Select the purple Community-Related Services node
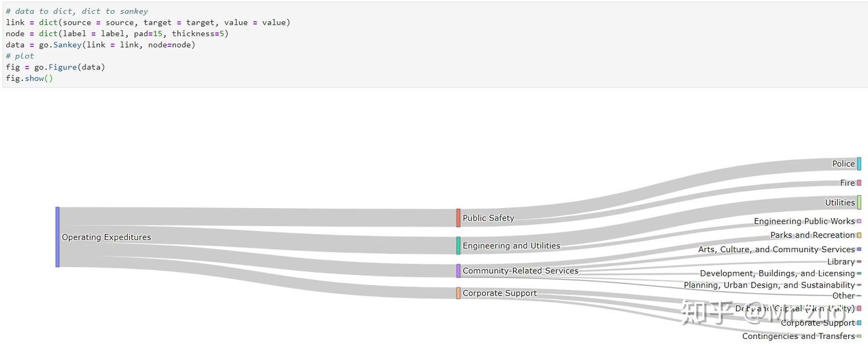The image size is (868, 348). pos(458,271)
